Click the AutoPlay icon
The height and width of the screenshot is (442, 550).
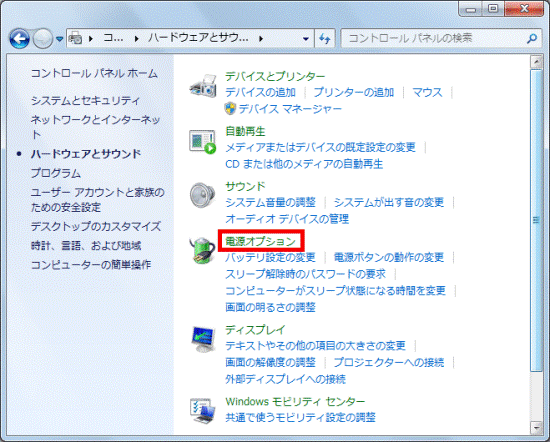pos(202,141)
